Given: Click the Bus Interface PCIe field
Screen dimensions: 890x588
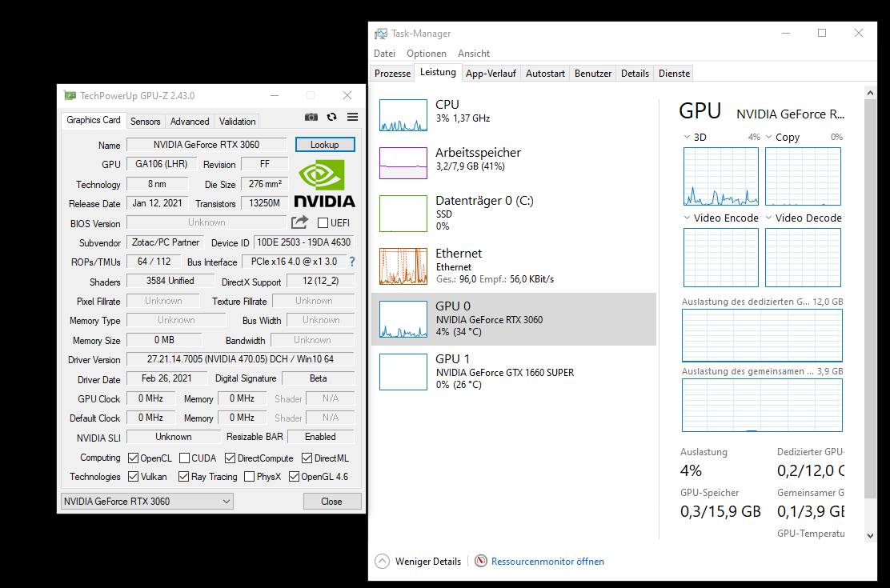Looking at the screenshot, I should coord(294,262).
